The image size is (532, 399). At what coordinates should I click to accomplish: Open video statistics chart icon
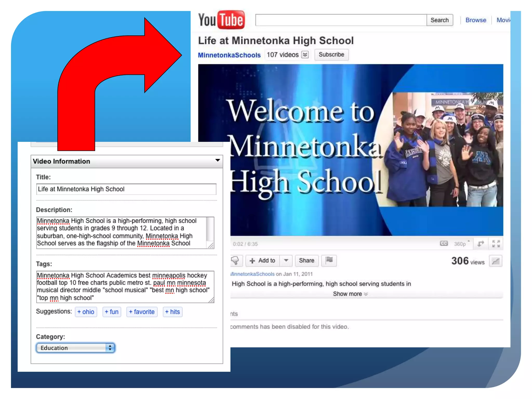pyautogui.click(x=495, y=261)
